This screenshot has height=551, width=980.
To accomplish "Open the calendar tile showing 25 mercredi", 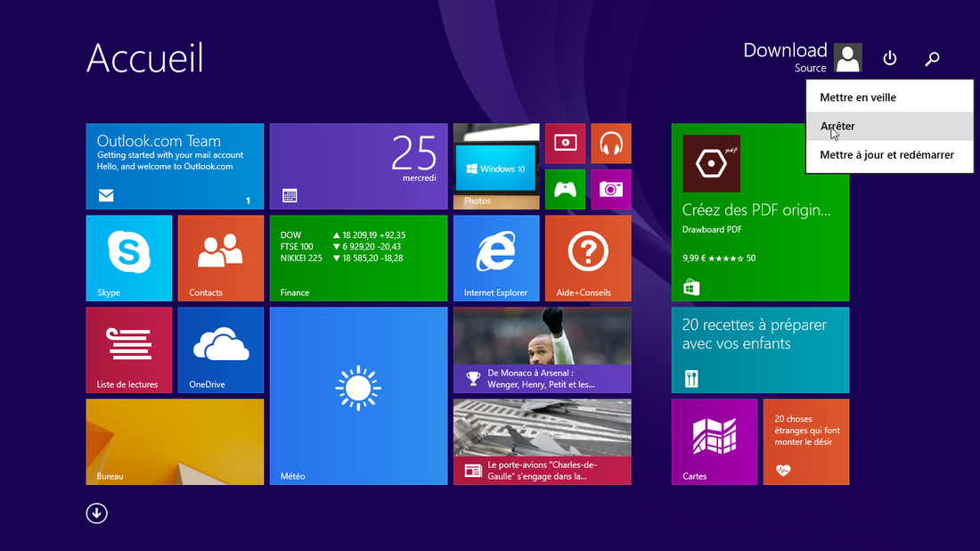I will [359, 167].
